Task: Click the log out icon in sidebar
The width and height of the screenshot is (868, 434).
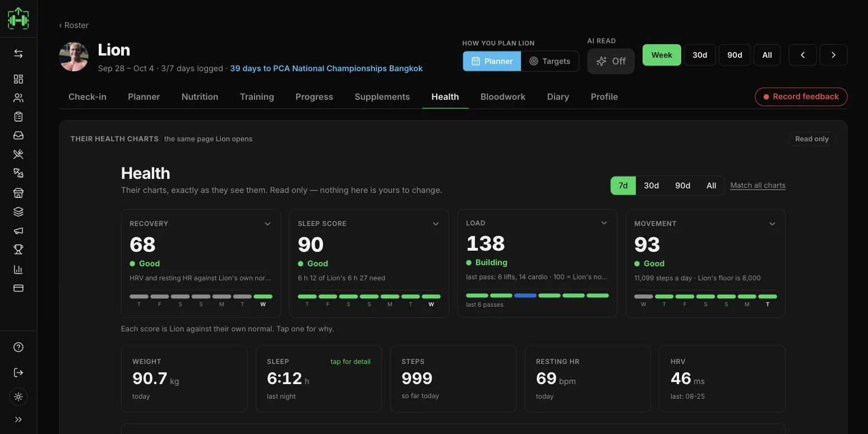Action: (19, 372)
